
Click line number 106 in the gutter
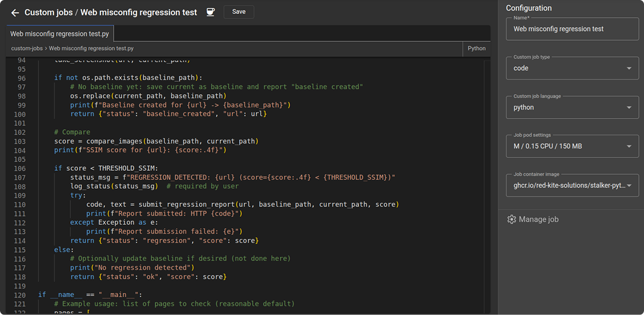[x=21, y=169]
